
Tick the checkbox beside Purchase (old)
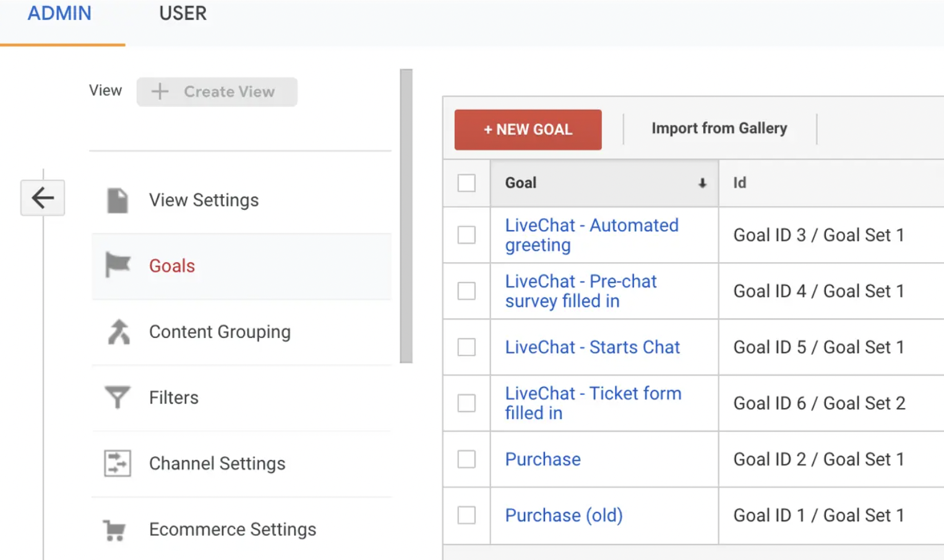click(x=466, y=515)
